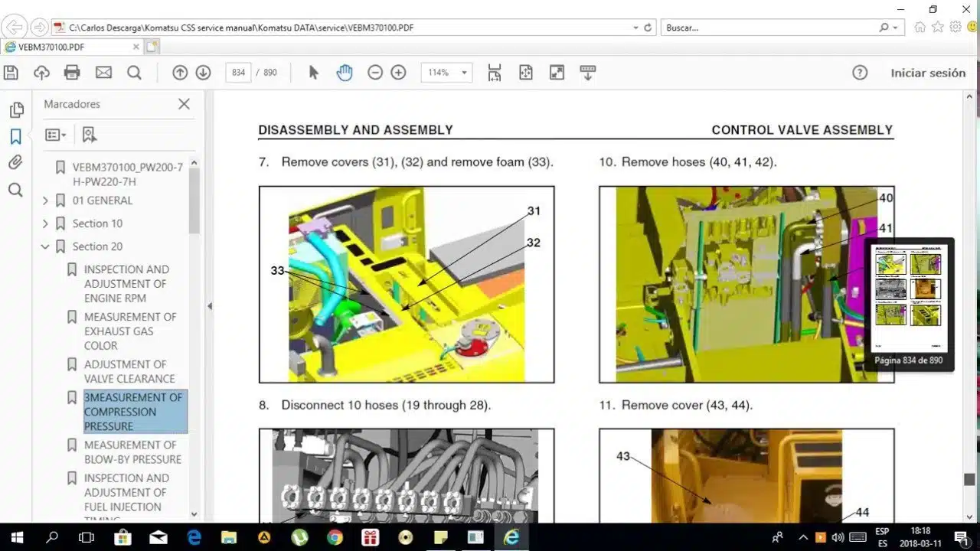Viewport: 980px width, 551px height.
Task: Open MEASUREMENT OF BLOW-BY PRESSURE bookmark
Action: click(x=132, y=452)
